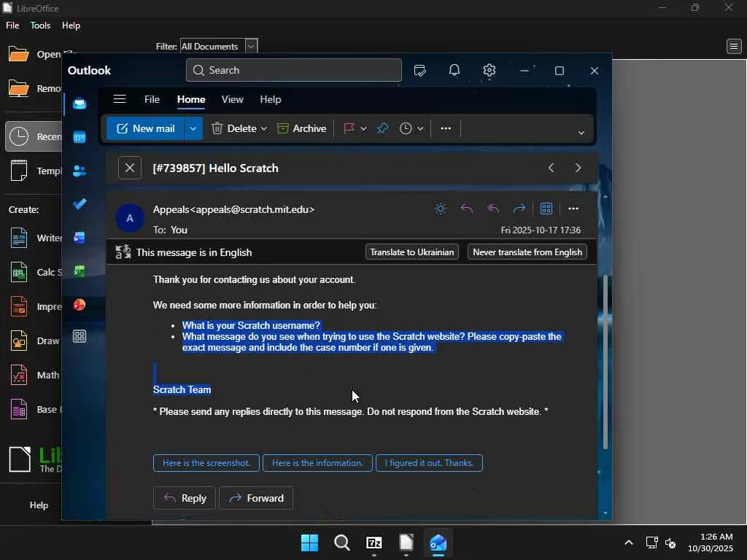The image size is (747, 560).
Task: Expand the Delete dropdown arrow
Action: coord(264,129)
